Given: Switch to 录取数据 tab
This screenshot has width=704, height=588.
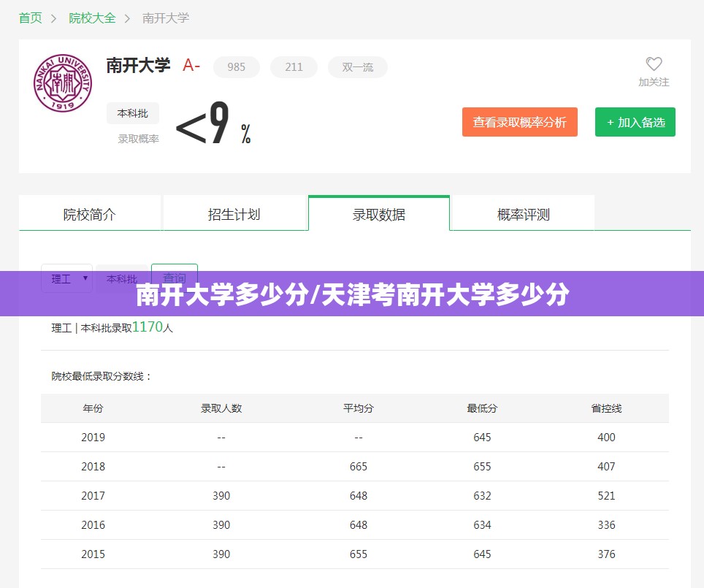Looking at the screenshot, I should [x=379, y=214].
